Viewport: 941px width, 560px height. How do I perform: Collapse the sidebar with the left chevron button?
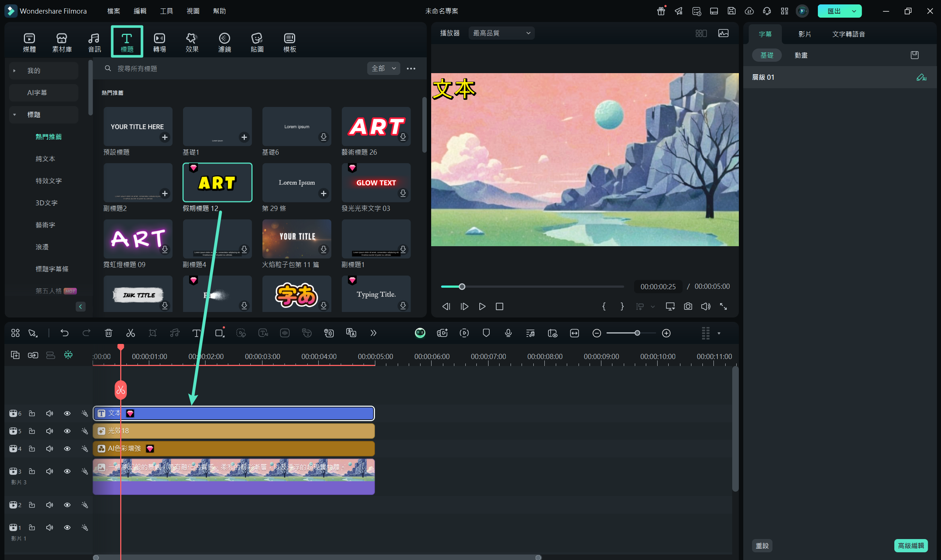[x=80, y=306]
